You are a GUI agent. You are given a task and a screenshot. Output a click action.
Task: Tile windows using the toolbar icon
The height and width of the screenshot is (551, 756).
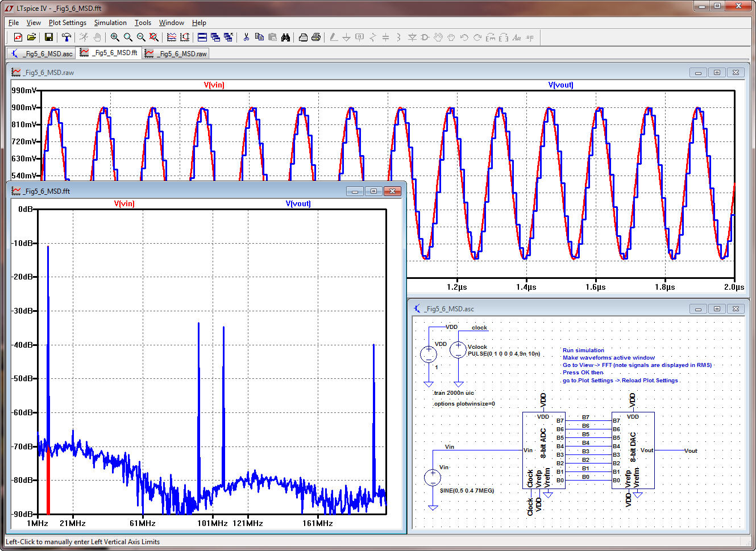point(202,37)
